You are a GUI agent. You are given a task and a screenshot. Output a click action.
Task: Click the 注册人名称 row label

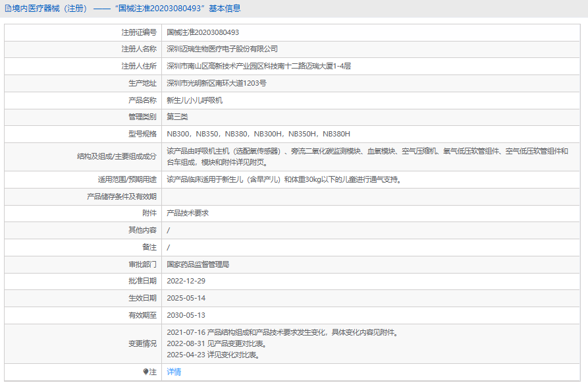coord(139,49)
